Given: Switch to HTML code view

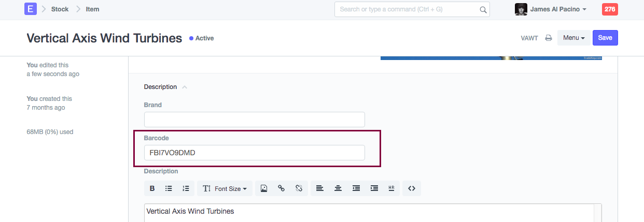Looking at the screenshot, I should point(412,188).
